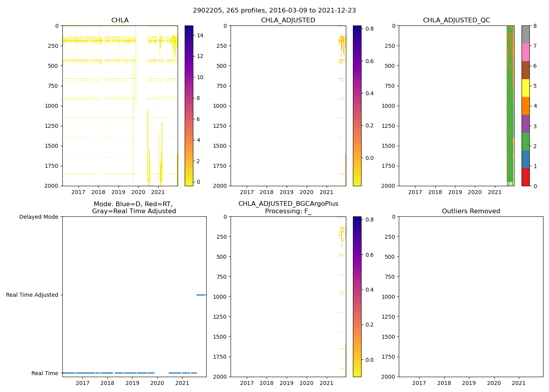Click the 2020 tick label under Mode plot

(157, 383)
